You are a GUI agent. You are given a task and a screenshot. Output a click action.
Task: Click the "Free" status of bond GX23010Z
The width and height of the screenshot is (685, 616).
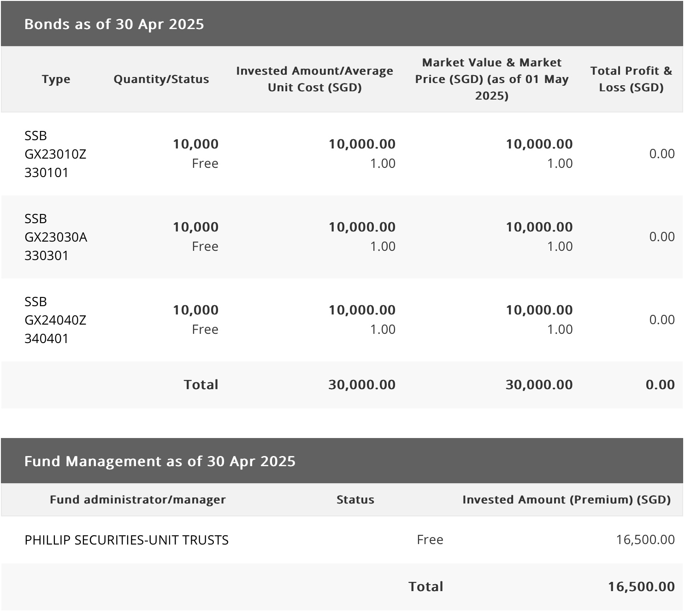[x=205, y=163]
